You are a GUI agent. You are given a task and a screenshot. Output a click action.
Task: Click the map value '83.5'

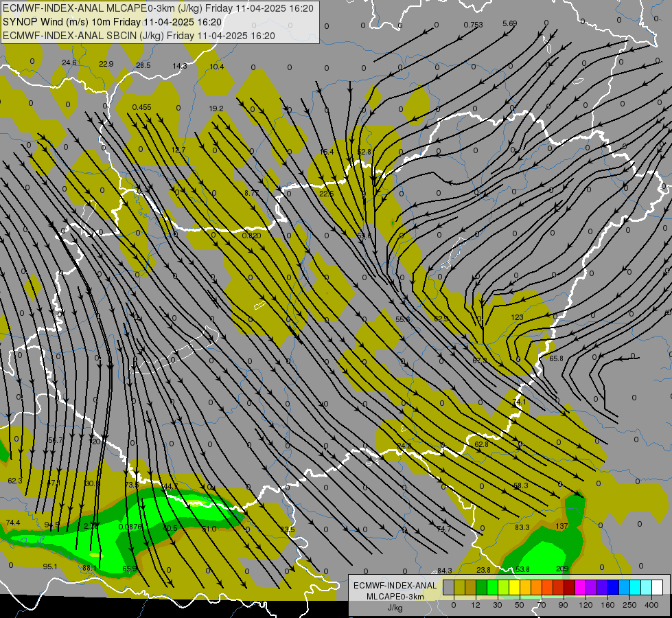(x=288, y=529)
